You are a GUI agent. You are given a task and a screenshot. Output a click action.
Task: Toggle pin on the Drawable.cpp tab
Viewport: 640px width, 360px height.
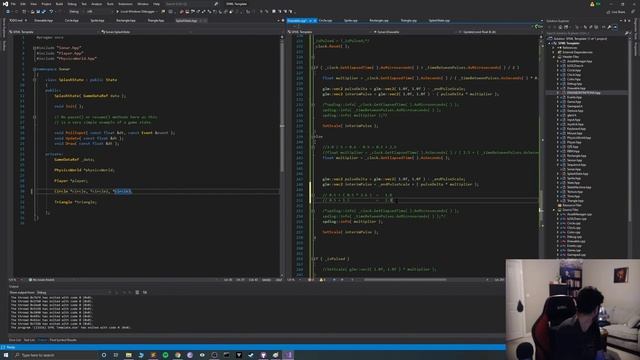310,20
